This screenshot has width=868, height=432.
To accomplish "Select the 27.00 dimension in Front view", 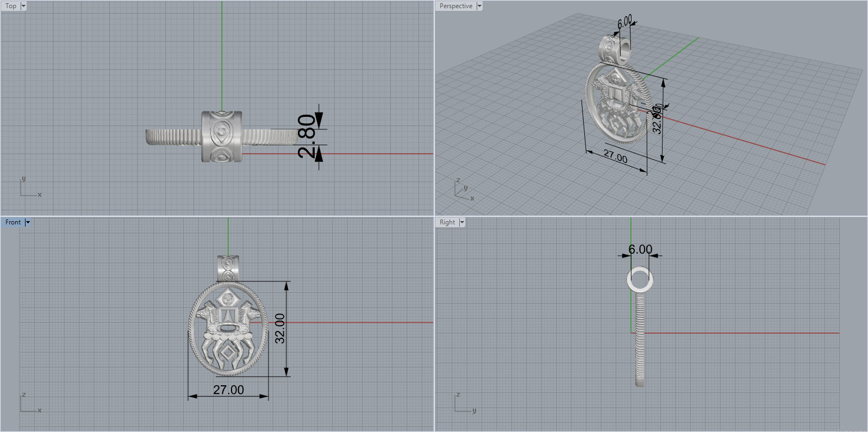I will [x=228, y=390].
